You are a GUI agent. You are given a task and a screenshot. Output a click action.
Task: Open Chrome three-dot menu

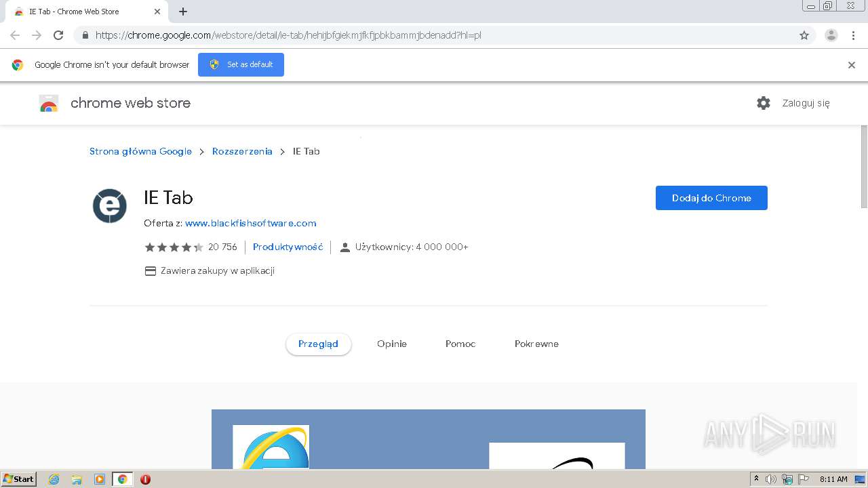tap(853, 35)
